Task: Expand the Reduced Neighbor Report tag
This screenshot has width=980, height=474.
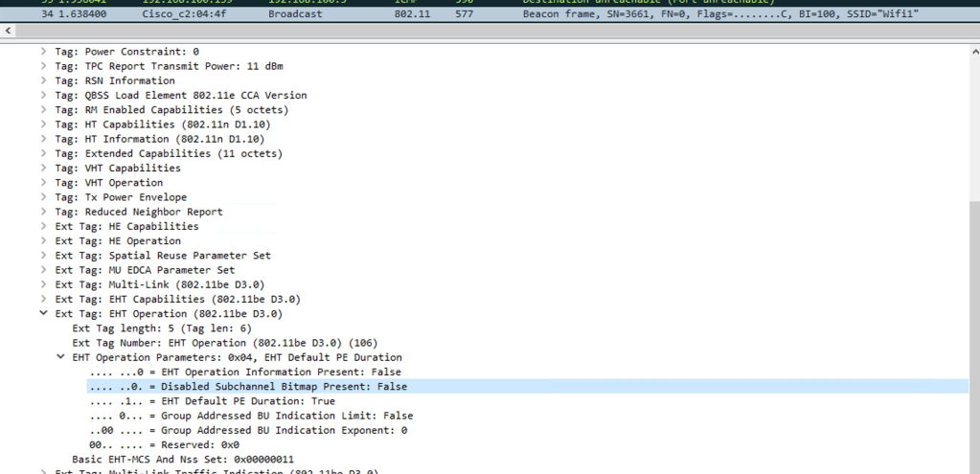Action: (44, 212)
